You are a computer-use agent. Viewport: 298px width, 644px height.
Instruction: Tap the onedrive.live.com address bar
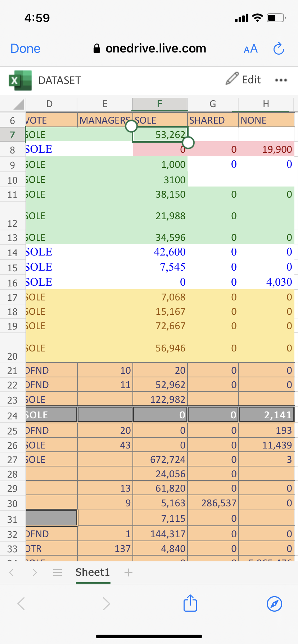tap(150, 49)
